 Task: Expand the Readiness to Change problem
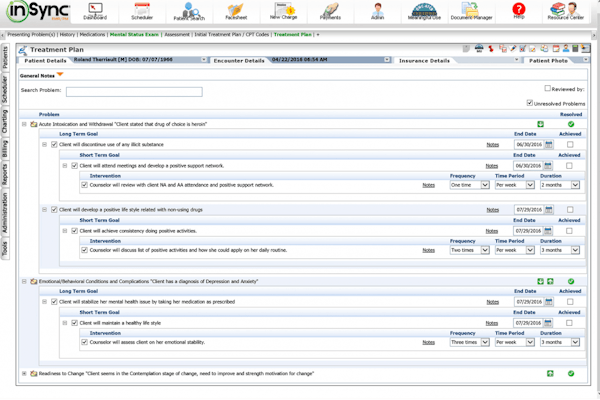click(x=25, y=374)
